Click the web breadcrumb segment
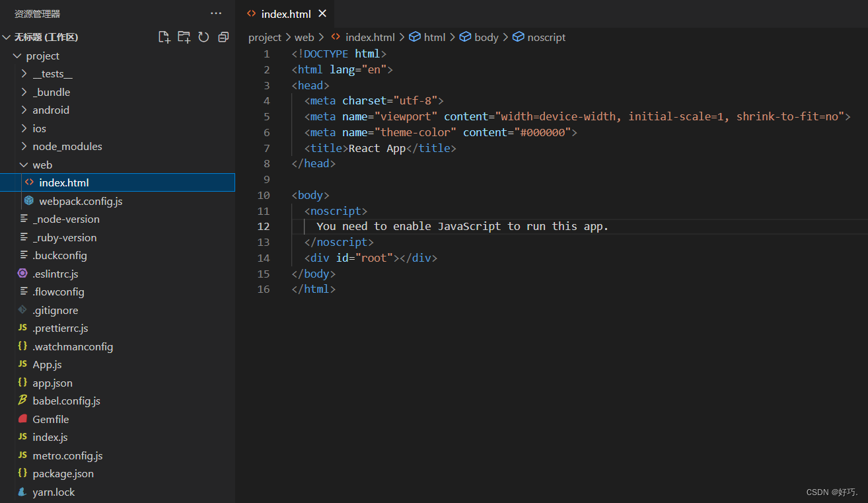The width and height of the screenshot is (868, 503). pyautogui.click(x=305, y=37)
